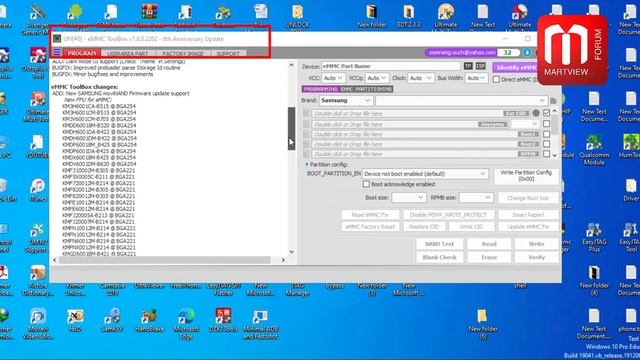
Task: Switch to the SUPPORT tab
Action: (x=228, y=53)
